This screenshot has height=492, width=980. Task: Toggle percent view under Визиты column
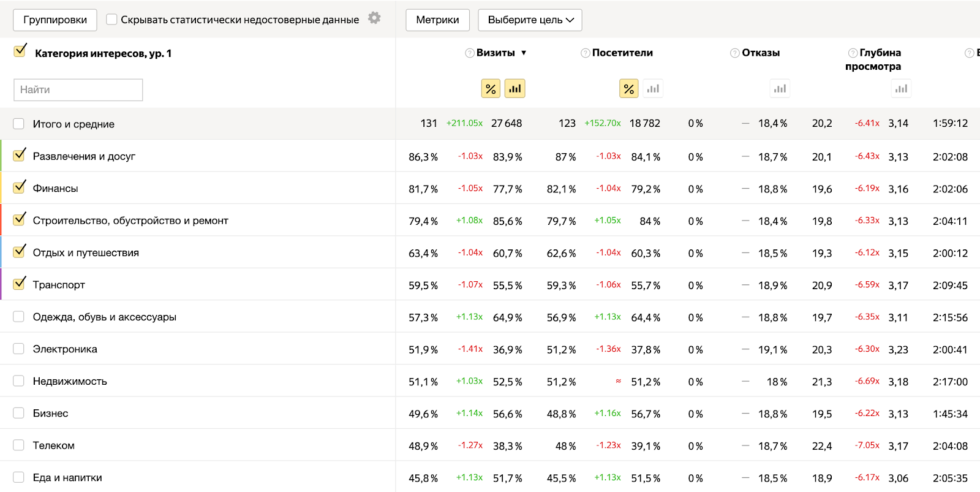491,89
